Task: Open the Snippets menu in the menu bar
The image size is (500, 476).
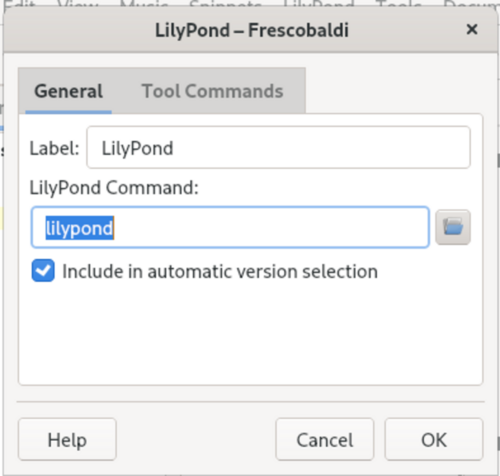Action: coord(226,4)
